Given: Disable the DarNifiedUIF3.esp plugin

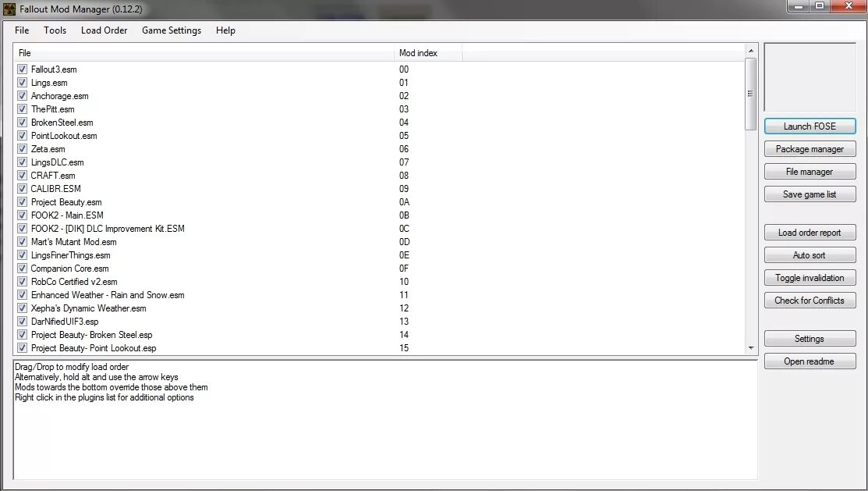Looking at the screenshot, I should (x=22, y=321).
